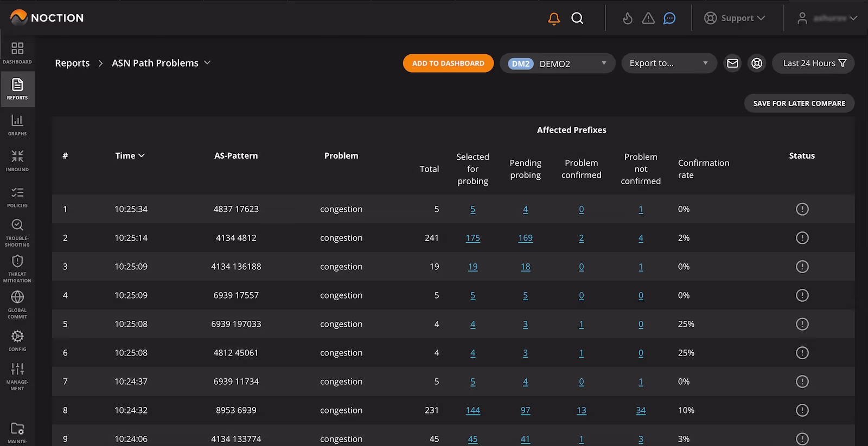Open the search magnifier icon

577,18
